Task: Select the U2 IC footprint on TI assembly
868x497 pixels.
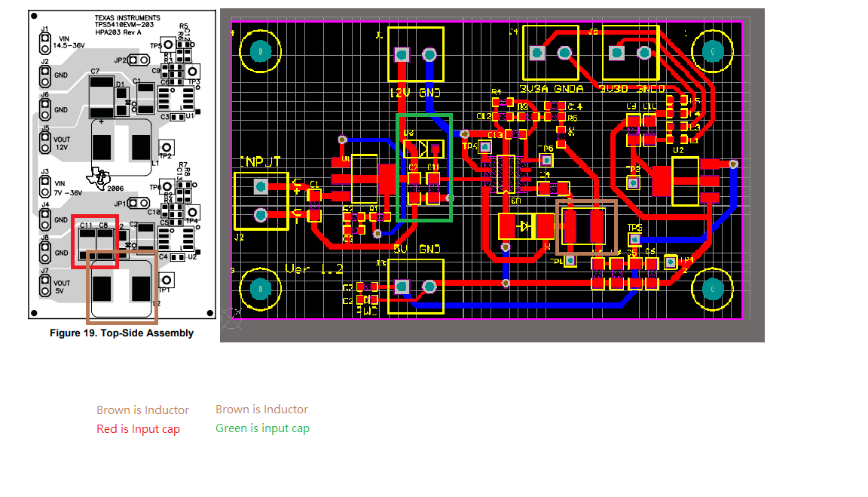Action: click(176, 239)
